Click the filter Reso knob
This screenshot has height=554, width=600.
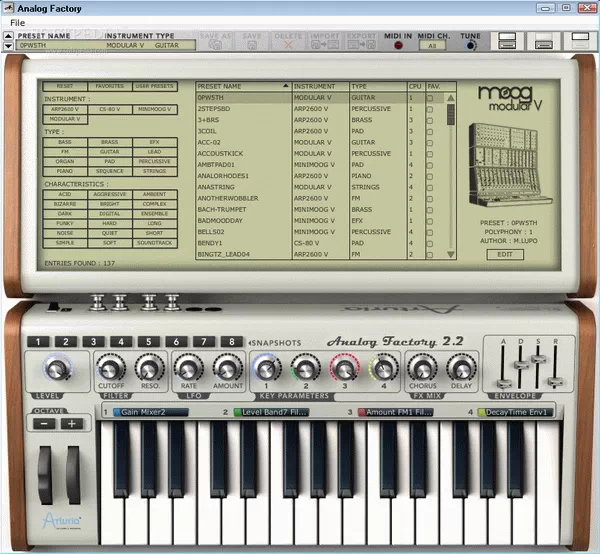click(150, 369)
